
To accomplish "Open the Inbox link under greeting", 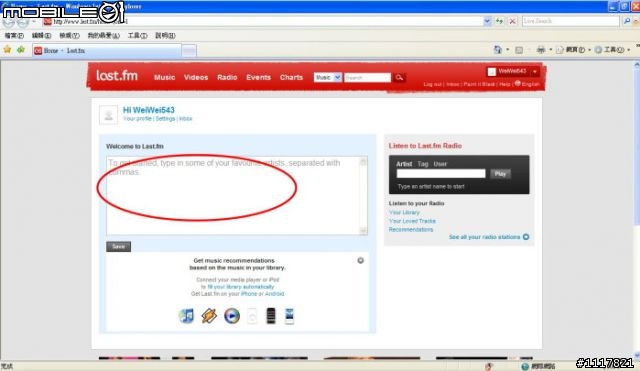I will pos(185,119).
